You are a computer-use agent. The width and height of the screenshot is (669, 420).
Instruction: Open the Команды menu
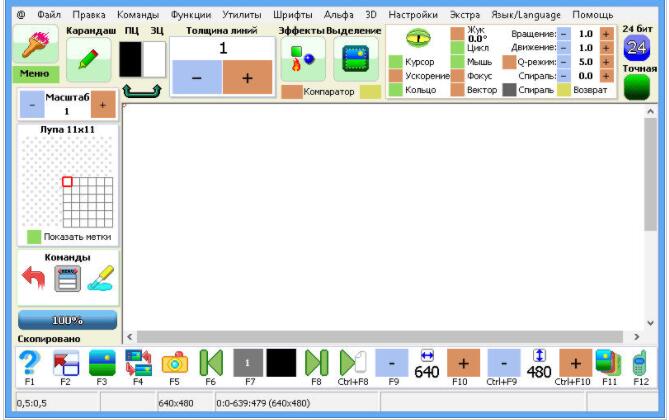coord(138,15)
